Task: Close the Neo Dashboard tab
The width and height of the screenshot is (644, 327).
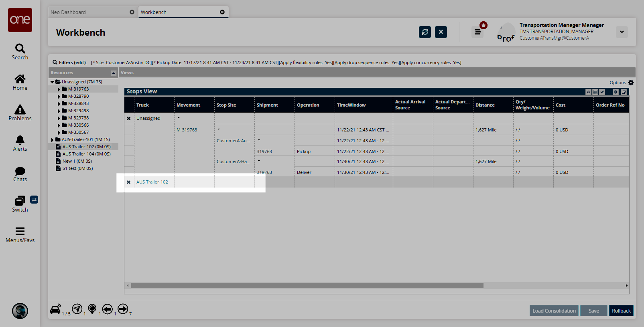Action: click(132, 12)
